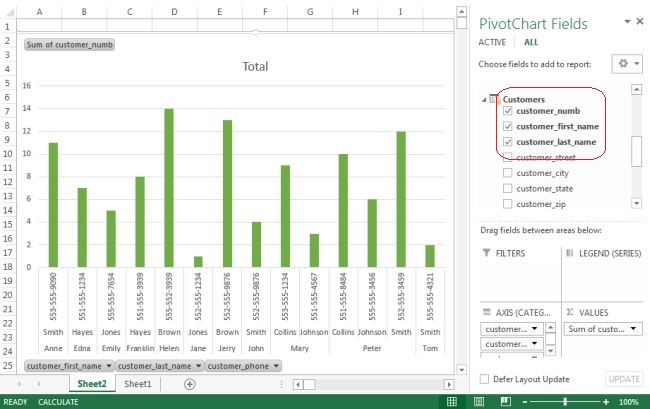
Task: Click the chart title Total
Action: click(x=255, y=66)
